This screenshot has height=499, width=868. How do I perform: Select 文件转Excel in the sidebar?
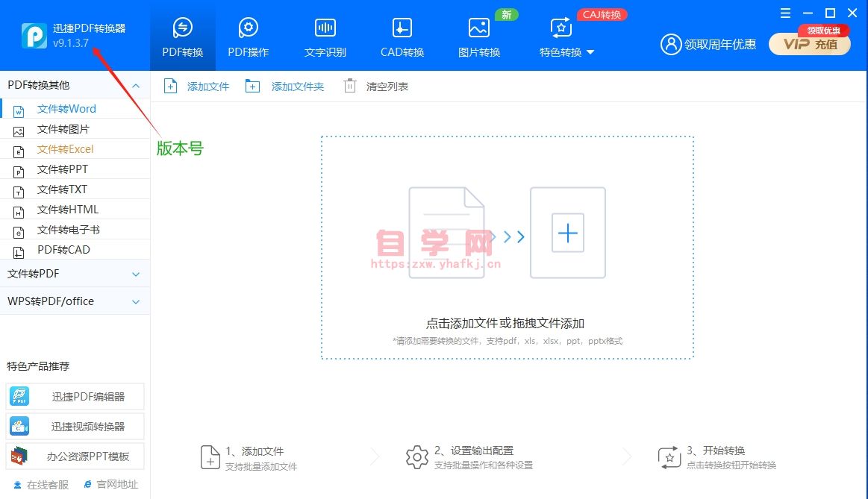click(x=65, y=149)
